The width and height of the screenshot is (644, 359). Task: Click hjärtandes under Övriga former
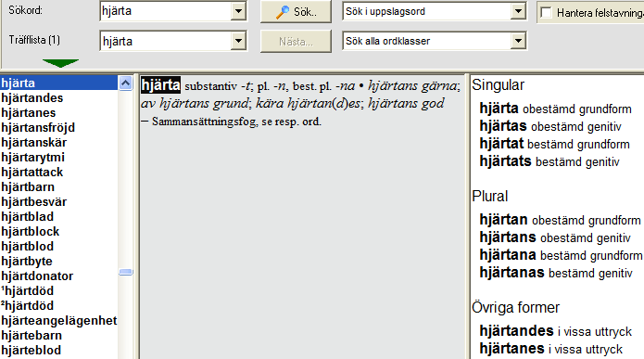point(517,330)
